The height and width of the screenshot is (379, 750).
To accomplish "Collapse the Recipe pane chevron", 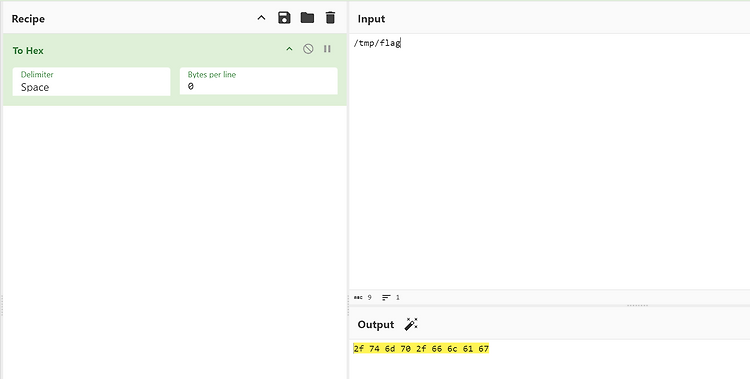I will [x=261, y=18].
